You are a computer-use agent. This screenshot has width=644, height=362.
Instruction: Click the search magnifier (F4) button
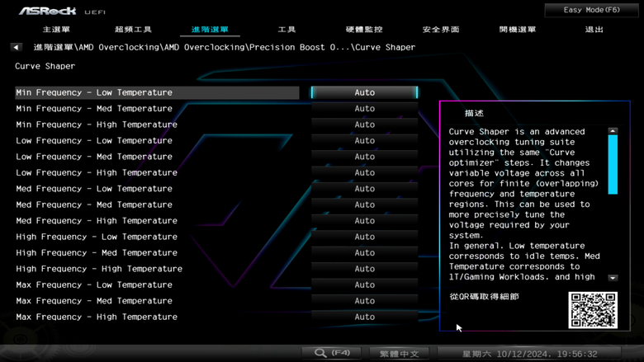332,353
